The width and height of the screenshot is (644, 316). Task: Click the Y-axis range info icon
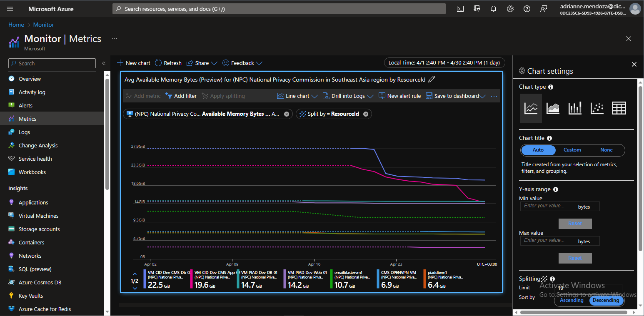coord(556,189)
